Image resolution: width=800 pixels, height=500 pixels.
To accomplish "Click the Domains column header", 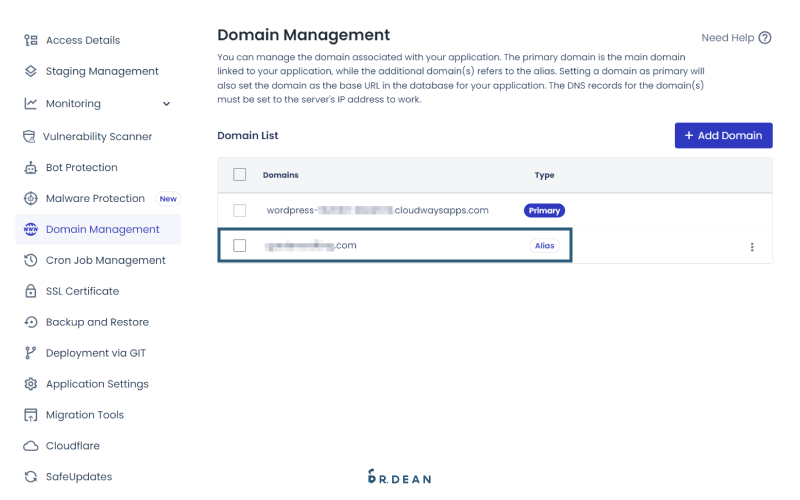I will (281, 175).
